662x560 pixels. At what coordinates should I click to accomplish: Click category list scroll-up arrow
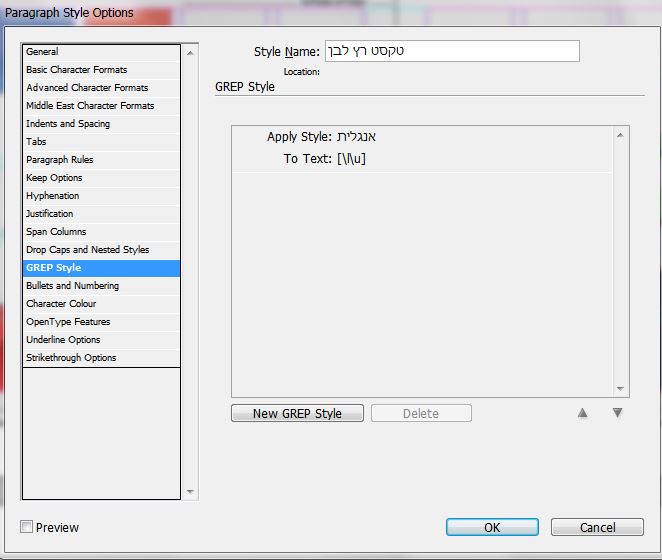(x=190, y=53)
